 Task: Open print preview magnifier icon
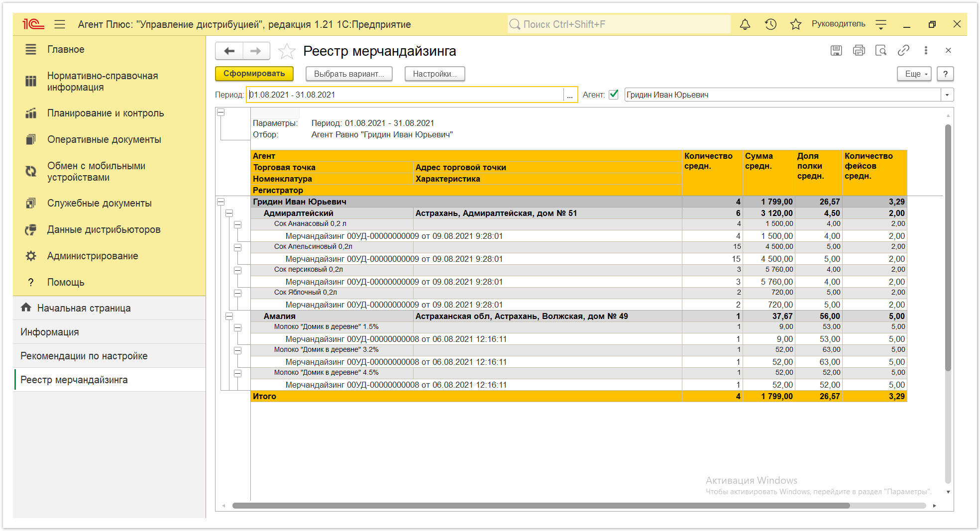[881, 50]
